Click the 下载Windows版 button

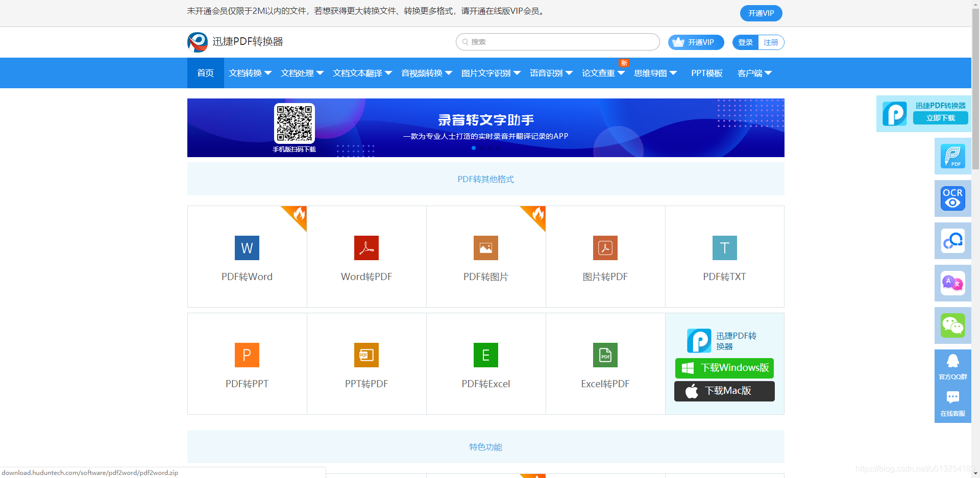[x=724, y=368]
